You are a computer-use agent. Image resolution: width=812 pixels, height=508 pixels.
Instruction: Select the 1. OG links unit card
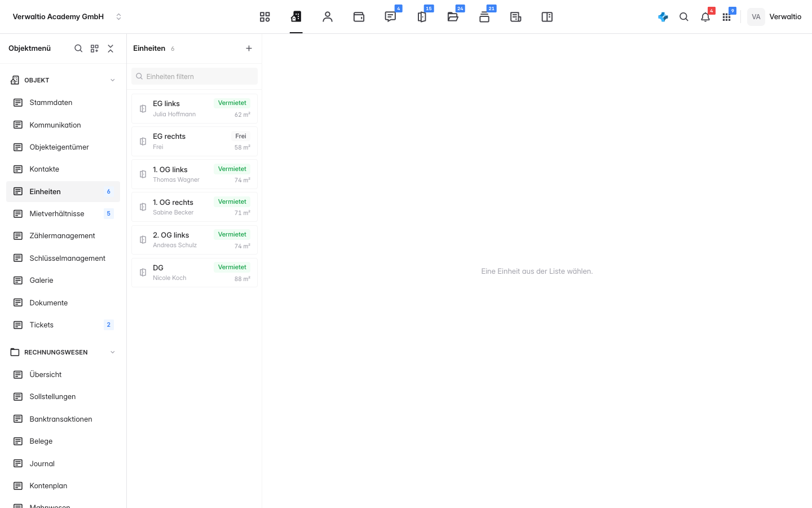(x=195, y=174)
